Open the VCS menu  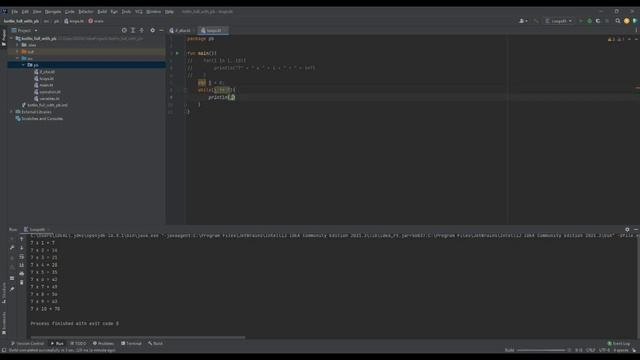139,12
